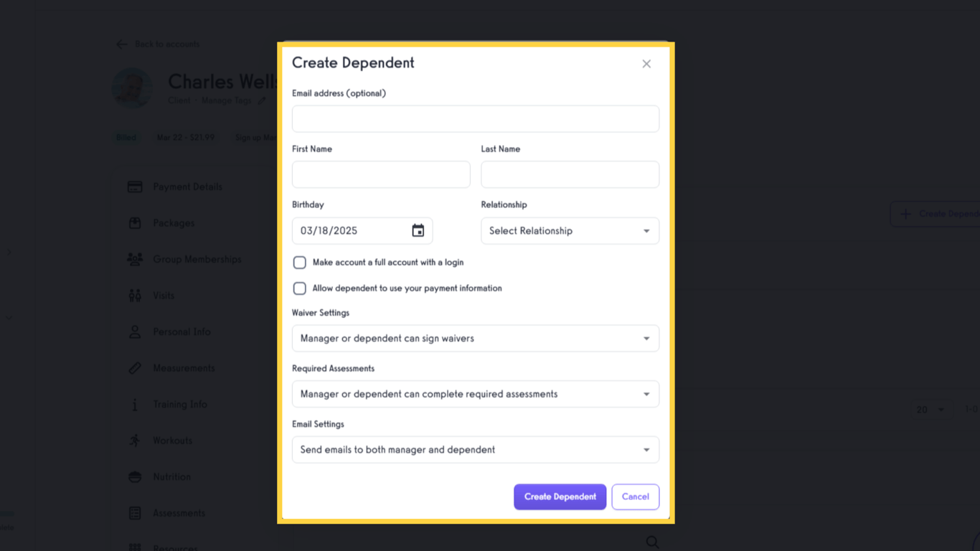Viewport: 980px width, 551px height.
Task: Select the Workouts running-figure icon
Action: click(134, 440)
